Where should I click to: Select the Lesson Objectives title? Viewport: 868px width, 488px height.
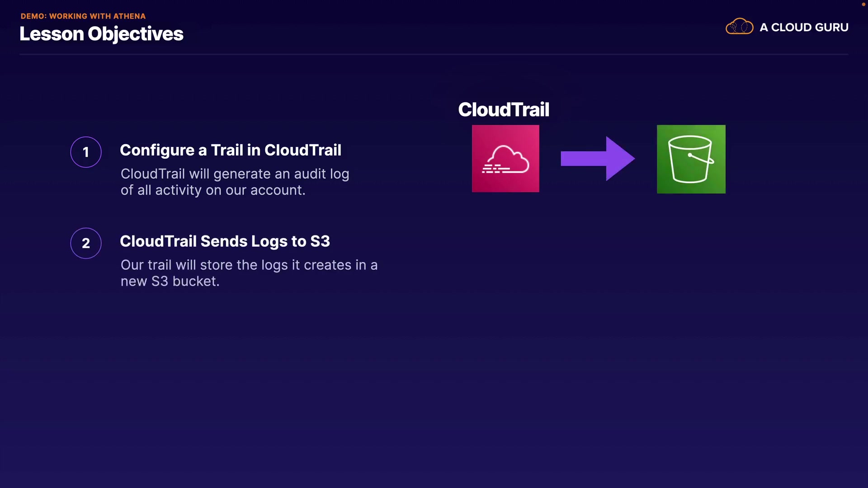click(x=101, y=34)
